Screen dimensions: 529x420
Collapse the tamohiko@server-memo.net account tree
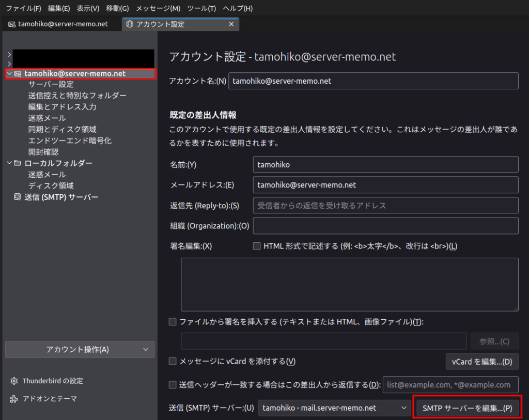tap(9, 73)
